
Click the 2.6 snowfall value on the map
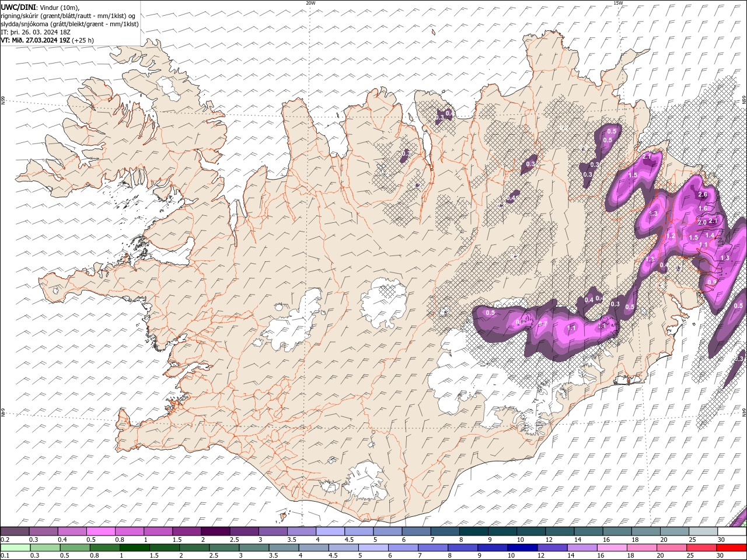[703, 195]
